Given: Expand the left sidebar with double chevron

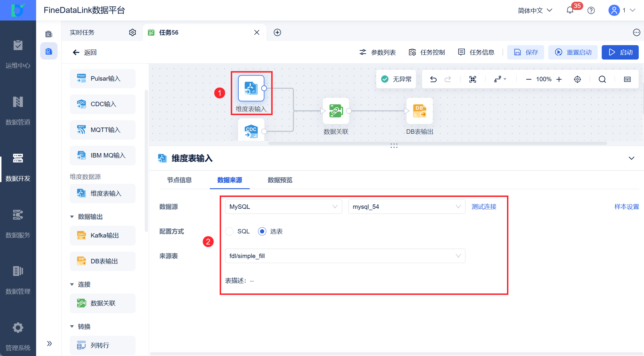Looking at the screenshot, I should (x=49, y=343).
